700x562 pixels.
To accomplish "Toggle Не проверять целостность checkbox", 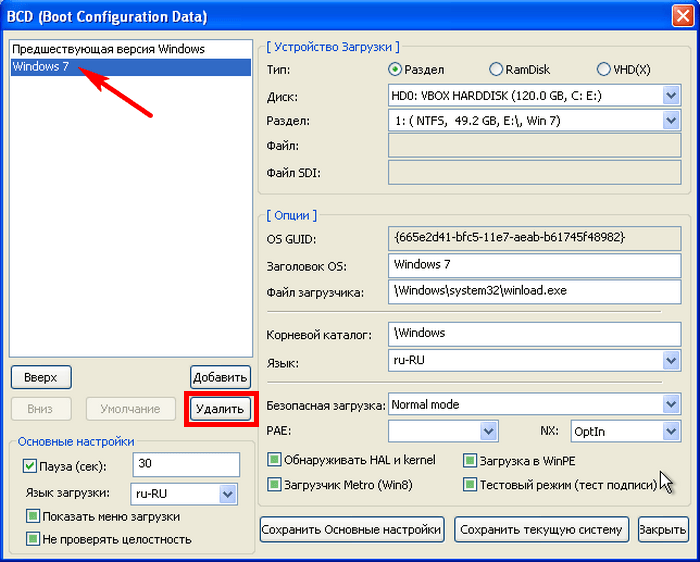I will (33, 539).
